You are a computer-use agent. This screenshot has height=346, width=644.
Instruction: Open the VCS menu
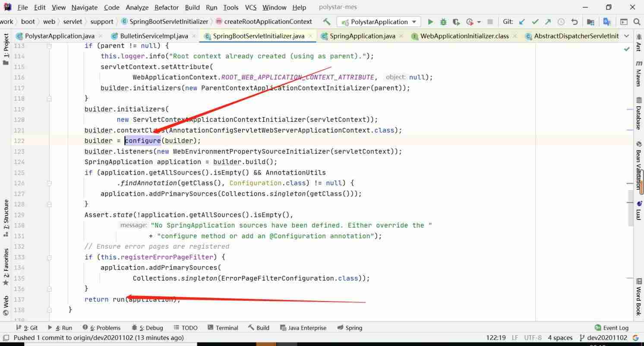pyautogui.click(x=251, y=7)
